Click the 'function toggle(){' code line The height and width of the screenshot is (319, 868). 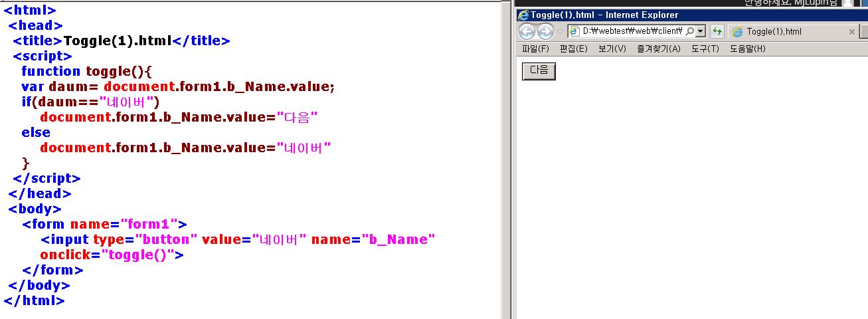click(x=87, y=71)
